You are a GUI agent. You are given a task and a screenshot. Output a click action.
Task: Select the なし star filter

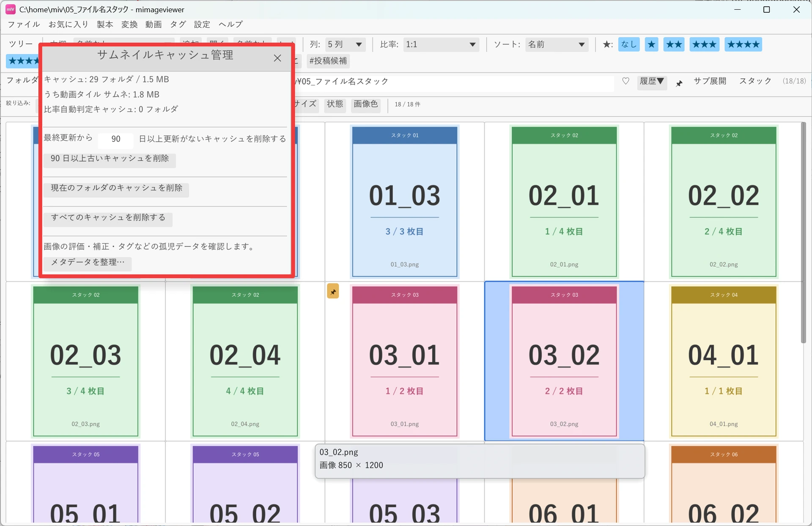(628, 44)
